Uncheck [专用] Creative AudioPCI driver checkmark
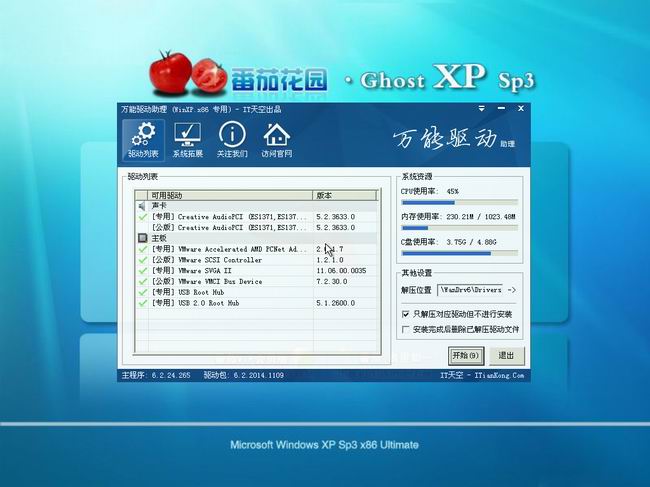Viewport: 650px width, 487px height. (x=142, y=216)
